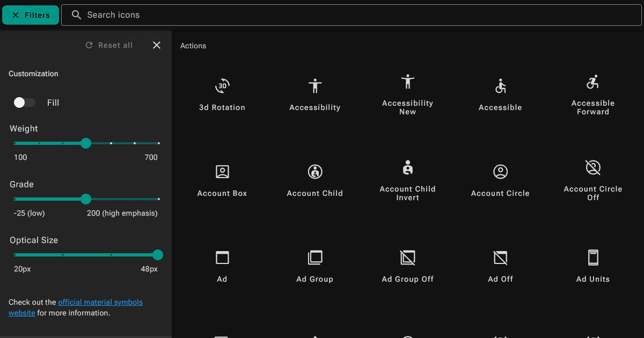The image size is (644, 338).
Task: Click the Grade slider handle
Action: (86, 199)
